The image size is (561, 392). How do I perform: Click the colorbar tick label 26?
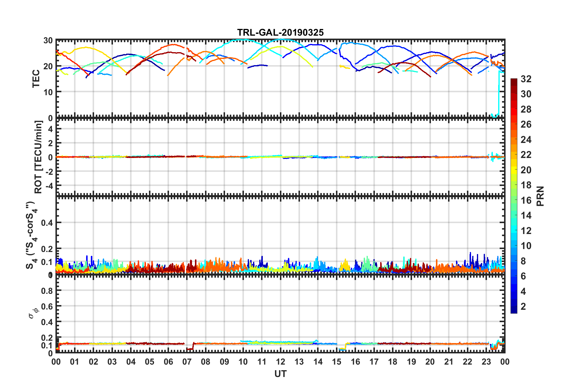pyautogui.click(x=526, y=125)
